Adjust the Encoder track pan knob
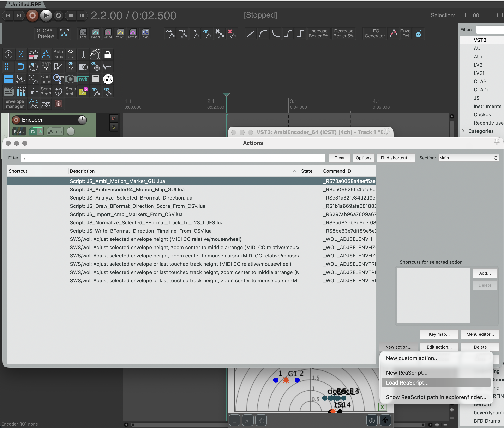 [71, 131]
